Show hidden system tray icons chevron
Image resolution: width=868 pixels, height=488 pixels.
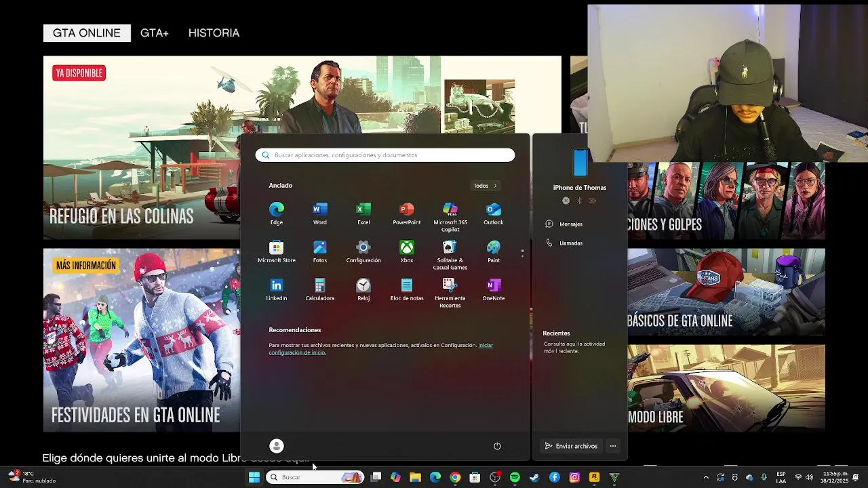(x=706, y=477)
